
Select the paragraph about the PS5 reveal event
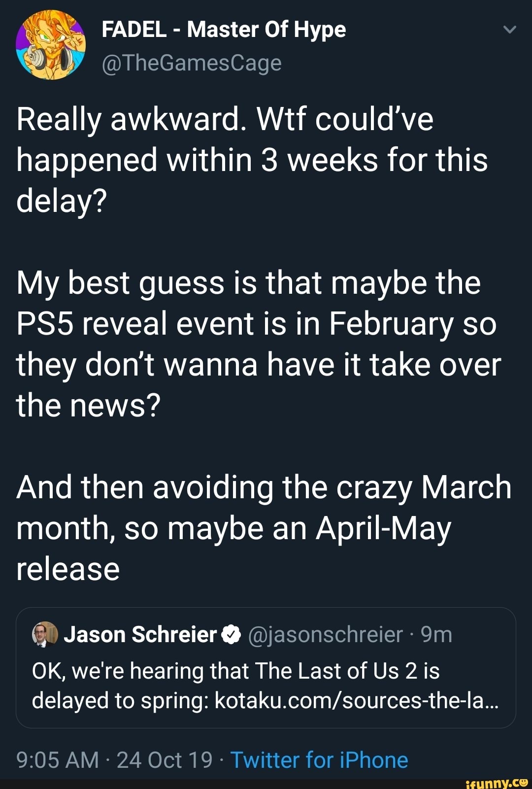point(256,344)
